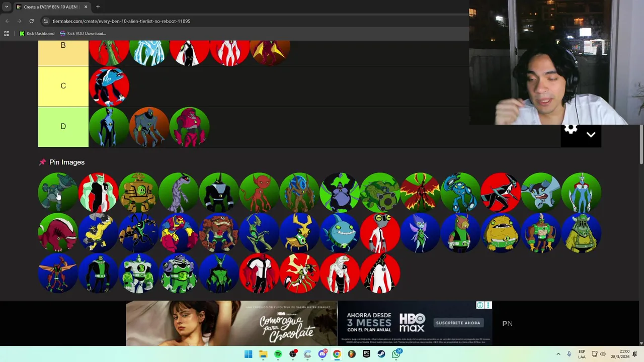This screenshot has width=644, height=362.
Task: Select the golden Clockwork alien image
Action: coord(138,192)
